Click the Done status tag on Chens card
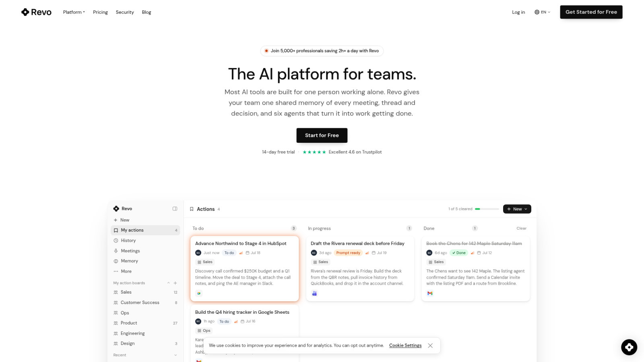The height and width of the screenshot is (362, 644). click(459, 253)
